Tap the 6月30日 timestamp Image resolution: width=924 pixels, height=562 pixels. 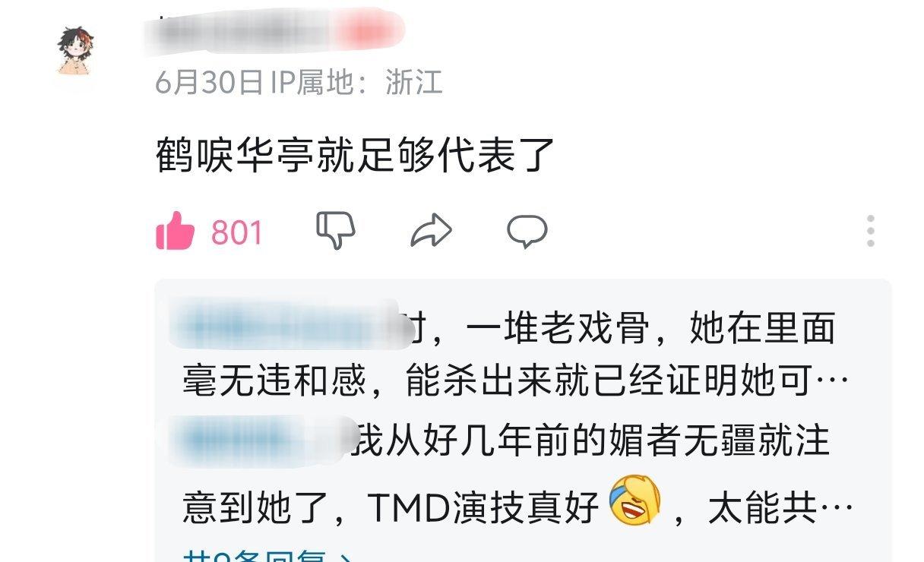(x=210, y=82)
